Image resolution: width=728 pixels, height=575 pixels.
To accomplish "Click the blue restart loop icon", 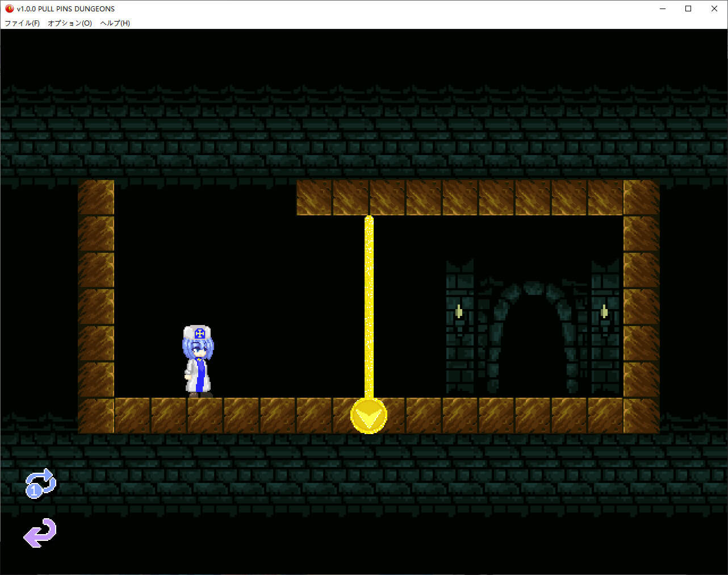I will point(40,483).
